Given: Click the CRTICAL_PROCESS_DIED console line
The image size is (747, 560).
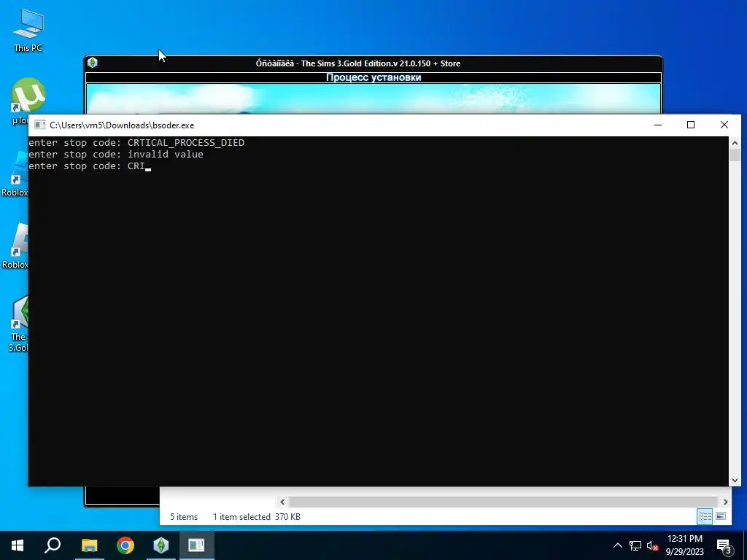Looking at the screenshot, I should point(136,142).
